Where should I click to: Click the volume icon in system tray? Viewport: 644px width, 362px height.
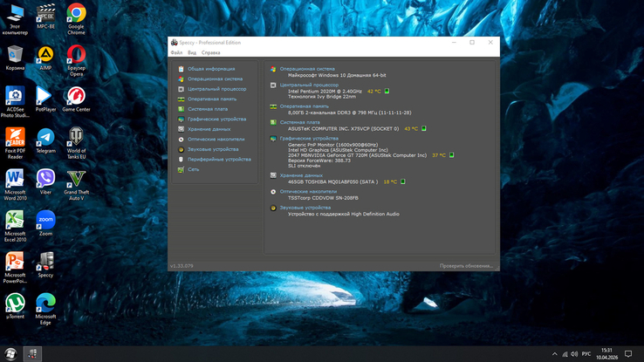[x=574, y=354]
